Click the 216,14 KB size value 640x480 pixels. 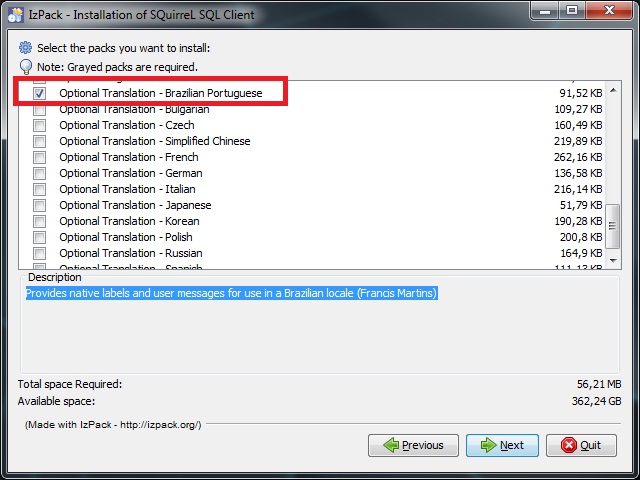578,189
